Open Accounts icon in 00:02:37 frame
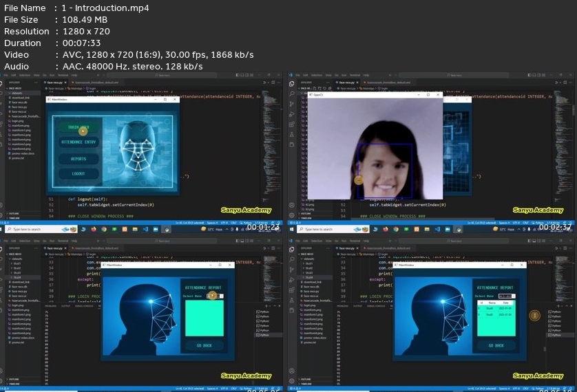 [292, 205]
